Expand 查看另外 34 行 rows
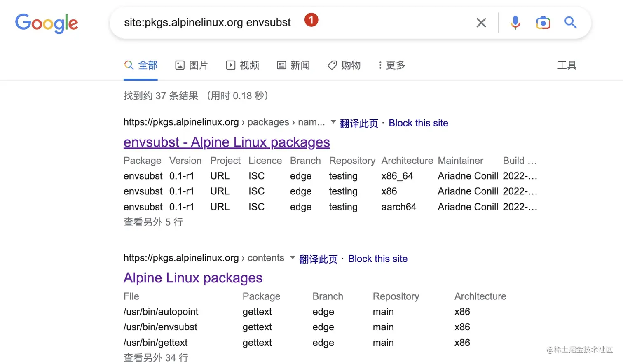 [x=156, y=358]
